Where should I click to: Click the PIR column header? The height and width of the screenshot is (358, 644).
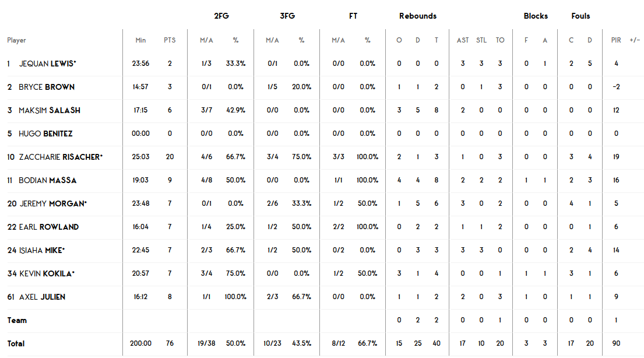click(x=616, y=40)
